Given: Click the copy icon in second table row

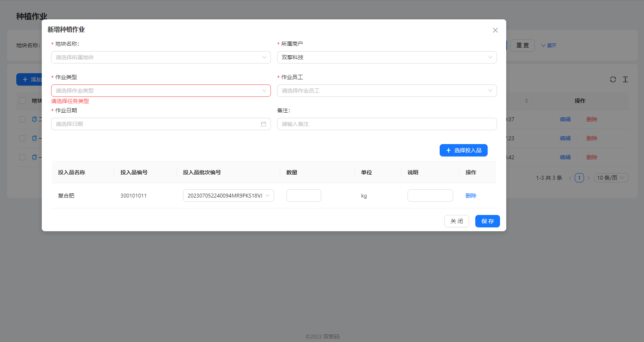Looking at the screenshot, I should click(x=34, y=138).
